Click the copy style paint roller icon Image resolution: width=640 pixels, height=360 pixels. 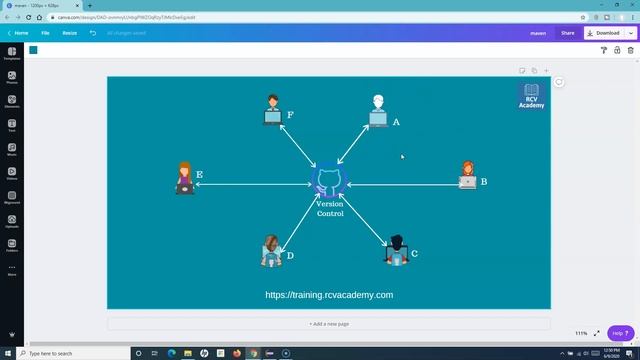click(604, 50)
